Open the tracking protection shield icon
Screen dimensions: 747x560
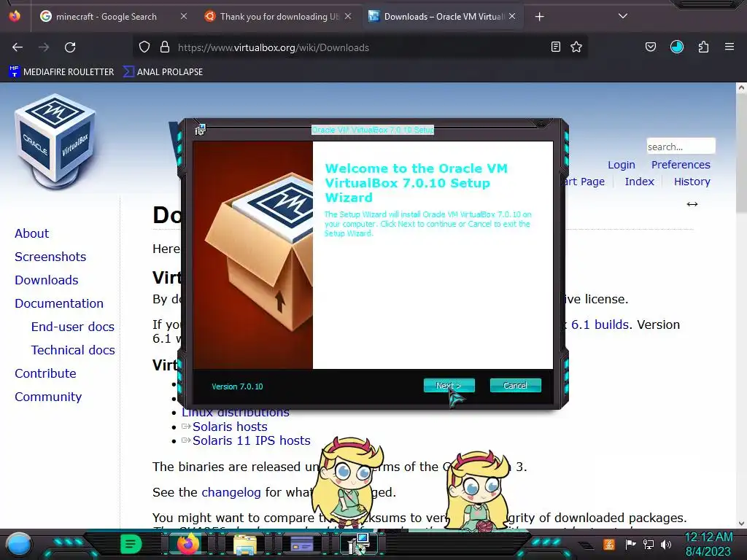click(144, 47)
